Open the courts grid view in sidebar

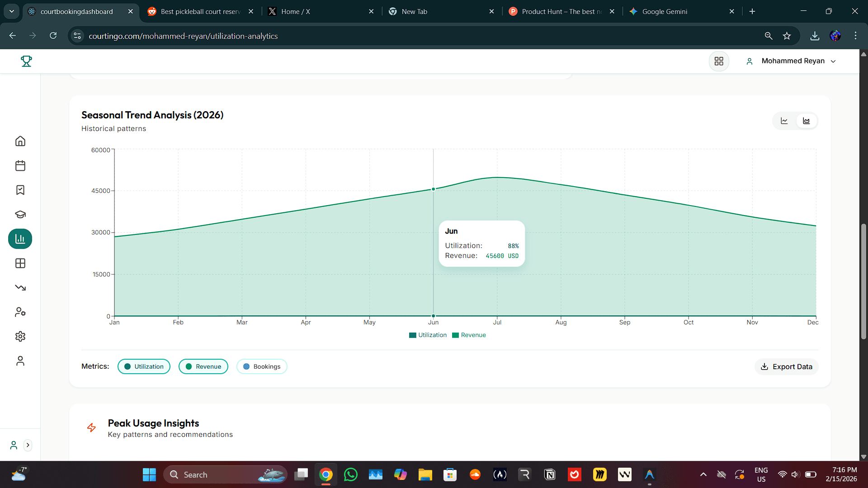click(x=20, y=263)
